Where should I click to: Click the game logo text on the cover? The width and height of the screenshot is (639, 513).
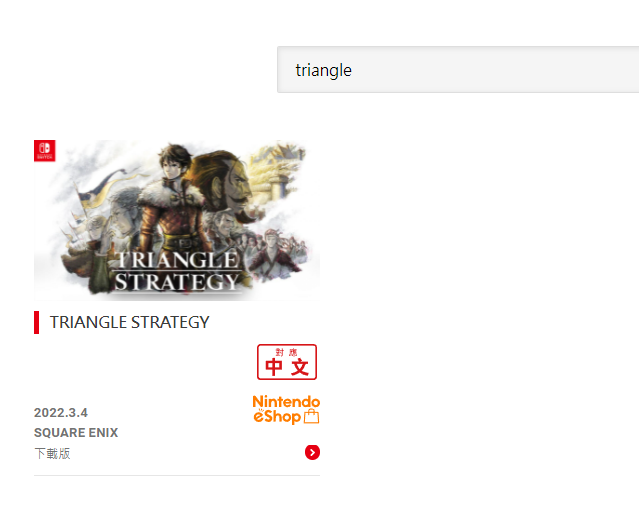tap(176, 271)
